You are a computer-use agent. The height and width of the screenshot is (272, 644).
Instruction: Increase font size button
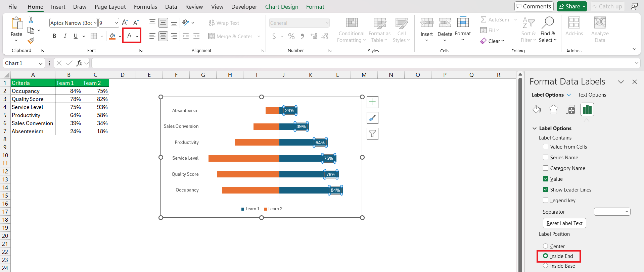[x=125, y=23]
